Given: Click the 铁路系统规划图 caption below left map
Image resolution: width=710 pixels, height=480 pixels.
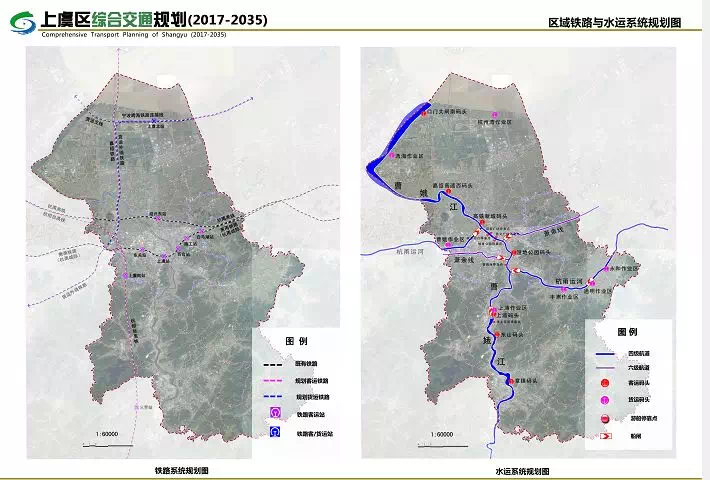Looking at the screenshot, I should pos(181,469).
